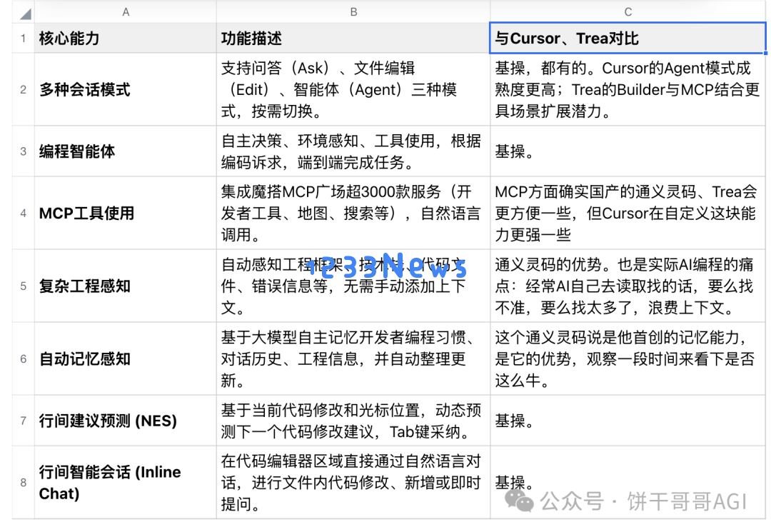Select row 1 header

click(23, 39)
